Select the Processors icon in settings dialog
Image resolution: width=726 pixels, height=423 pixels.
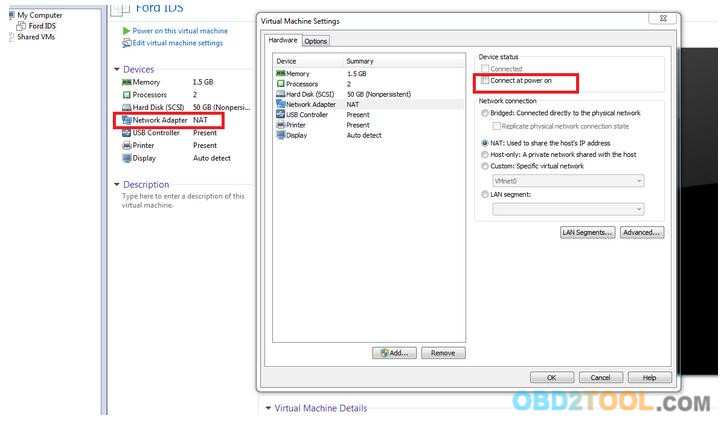tap(280, 84)
